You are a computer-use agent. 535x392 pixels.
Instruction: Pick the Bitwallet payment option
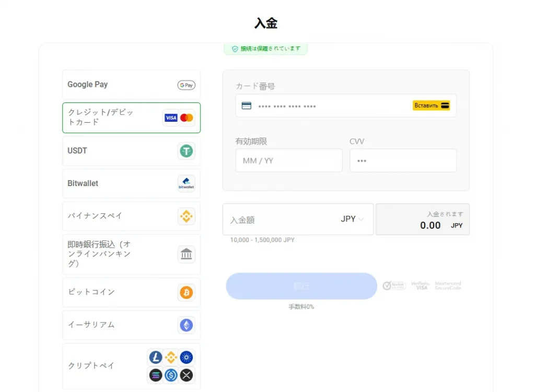click(x=131, y=183)
